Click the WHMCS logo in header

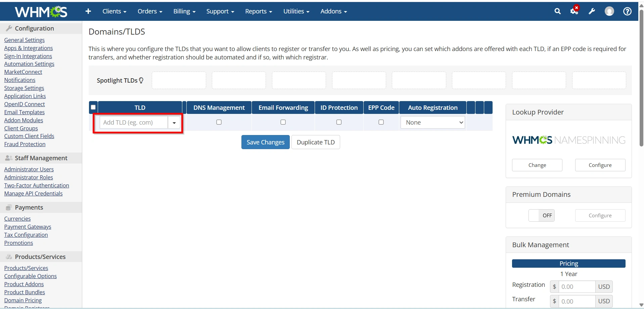click(41, 12)
